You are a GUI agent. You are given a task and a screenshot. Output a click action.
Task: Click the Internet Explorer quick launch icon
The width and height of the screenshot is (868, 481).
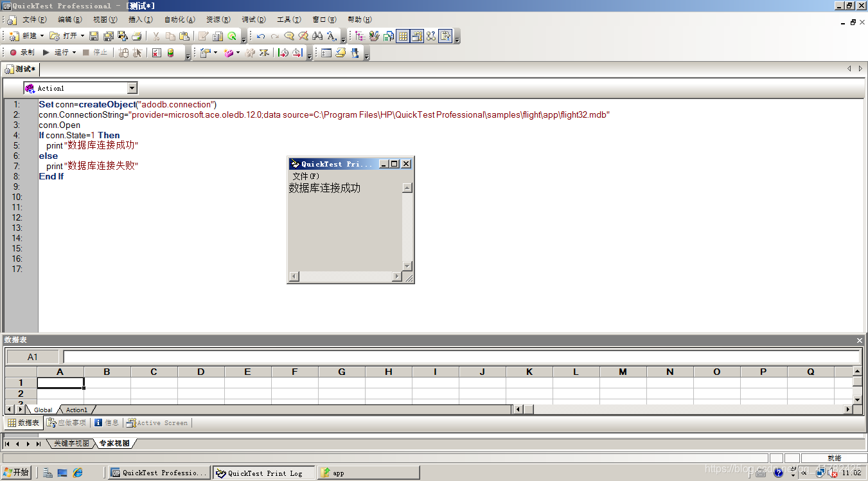pos(78,473)
